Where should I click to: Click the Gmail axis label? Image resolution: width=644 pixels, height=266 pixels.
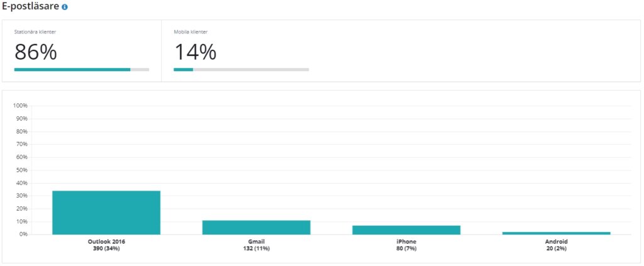click(257, 241)
